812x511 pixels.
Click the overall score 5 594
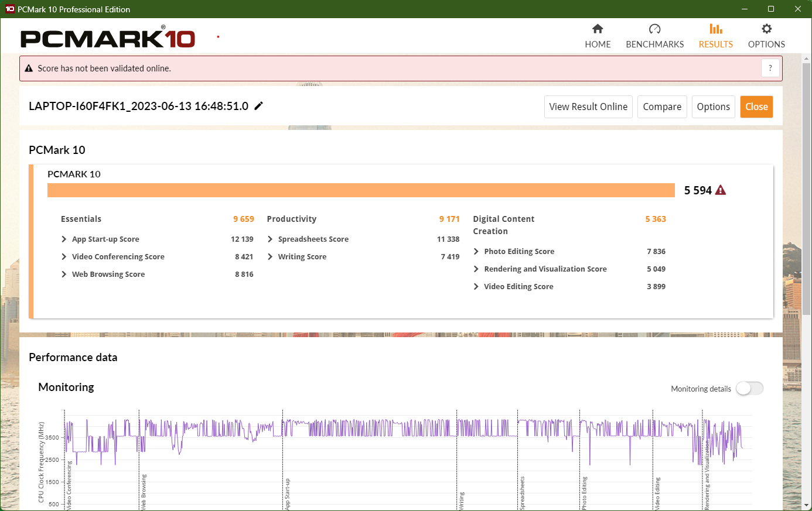point(698,190)
